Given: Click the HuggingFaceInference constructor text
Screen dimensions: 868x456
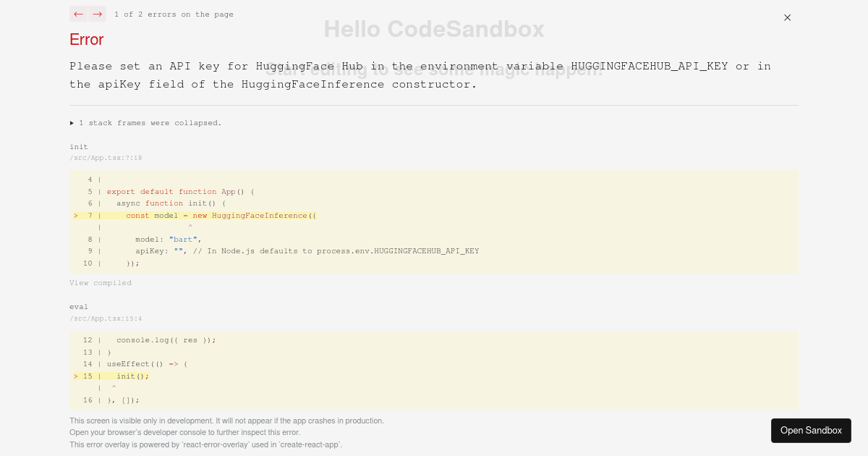Looking at the screenshot, I should coord(260,215).
